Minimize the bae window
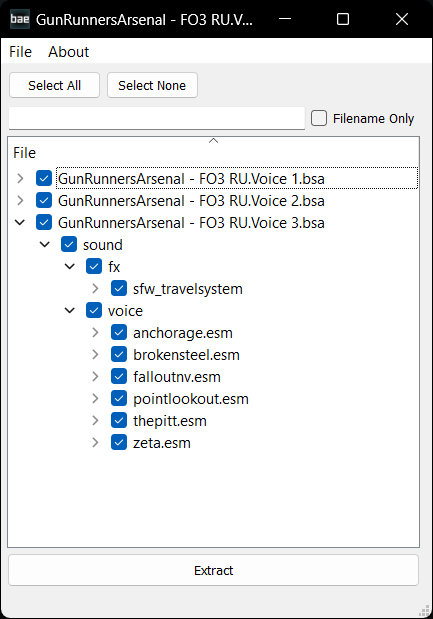Screen dimensions: 433x619 [285, 19]
